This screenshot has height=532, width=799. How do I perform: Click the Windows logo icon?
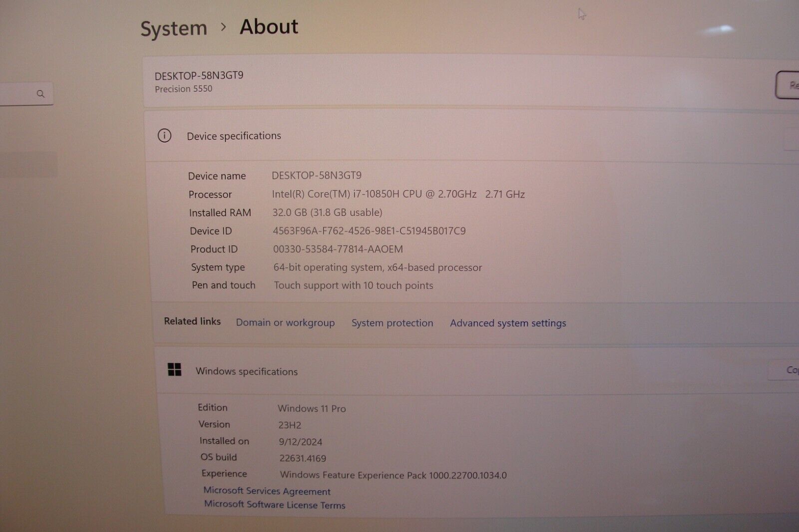point(175,369)
